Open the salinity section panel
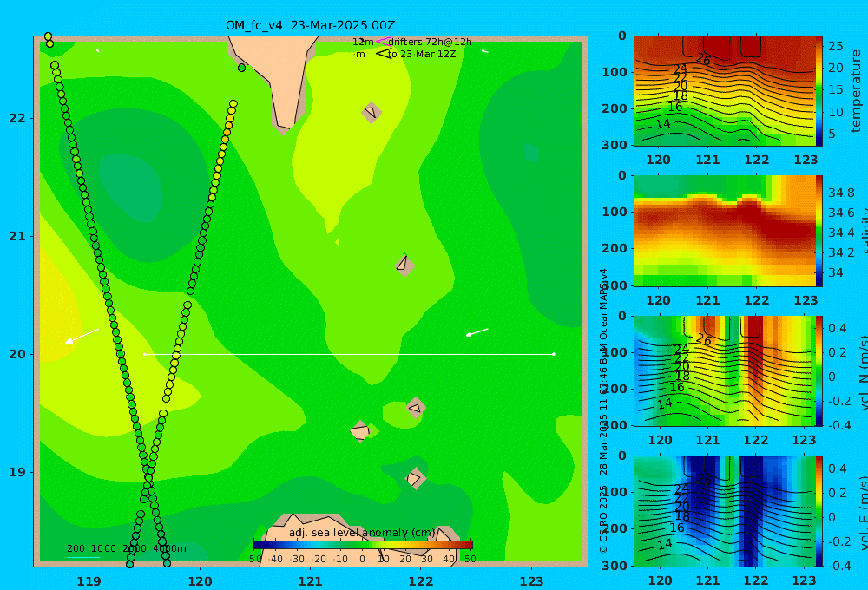 point(725,231)
